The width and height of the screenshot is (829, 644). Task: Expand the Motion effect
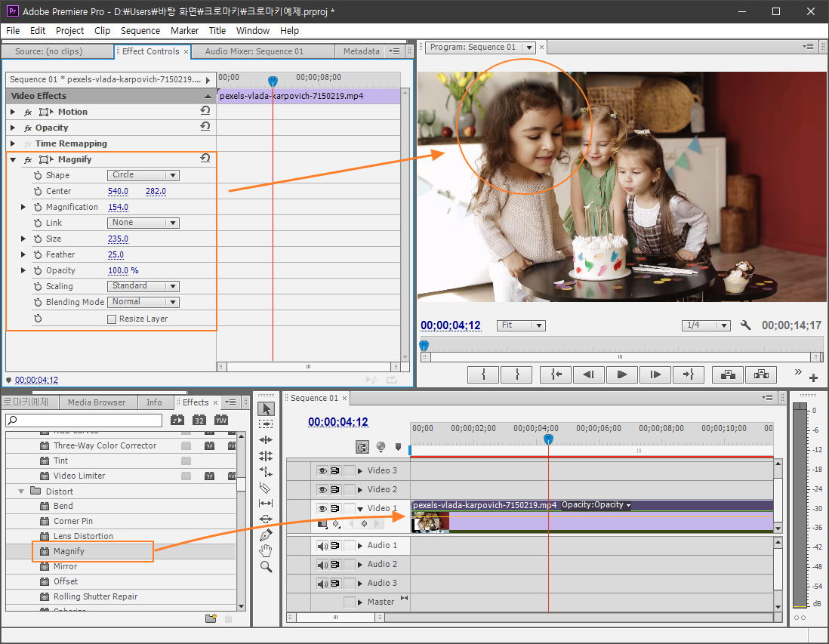pos(13,112)
